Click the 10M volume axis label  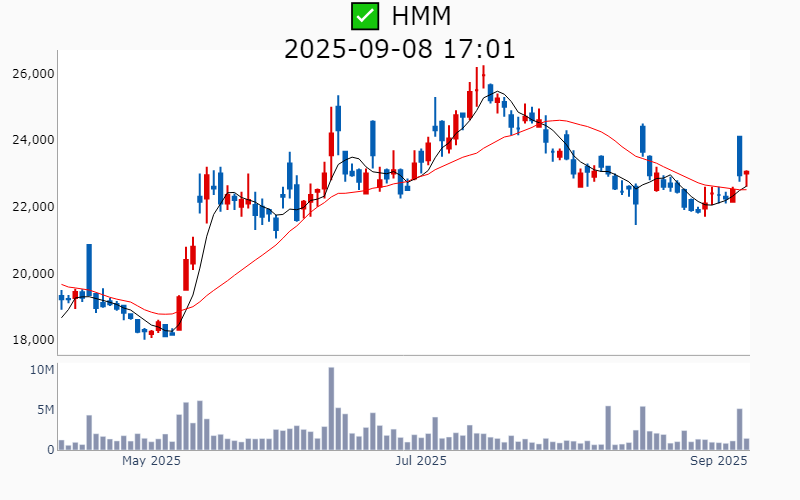click(42, 370)
